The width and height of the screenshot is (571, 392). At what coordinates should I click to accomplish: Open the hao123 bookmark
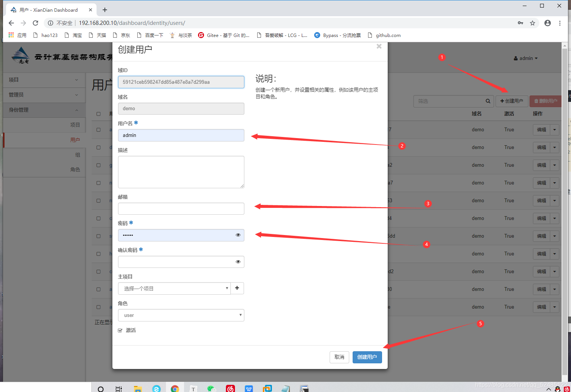[x=45, y=35]
